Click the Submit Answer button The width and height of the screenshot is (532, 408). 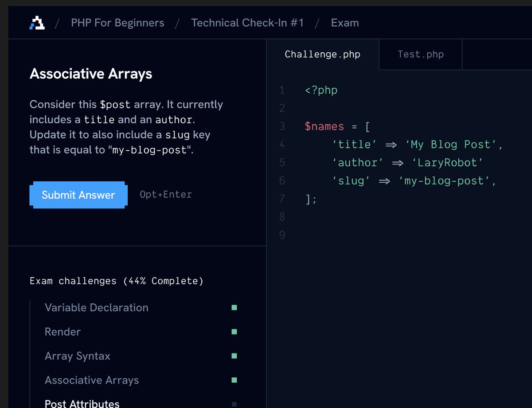click(78, 195)
